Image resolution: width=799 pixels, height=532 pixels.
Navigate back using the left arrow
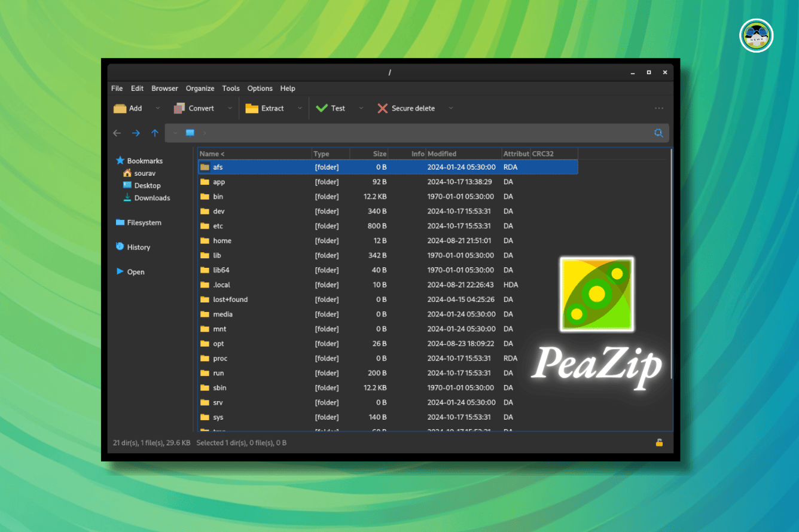tap(117, 133)
